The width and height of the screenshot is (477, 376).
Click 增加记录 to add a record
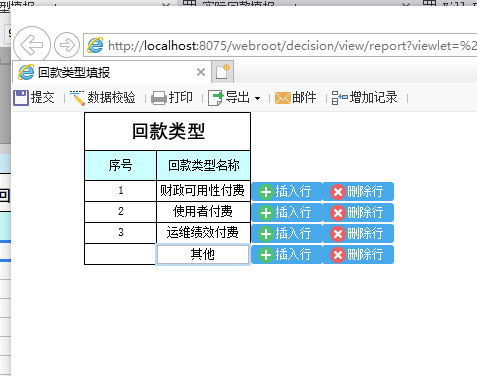click(364, 98)
